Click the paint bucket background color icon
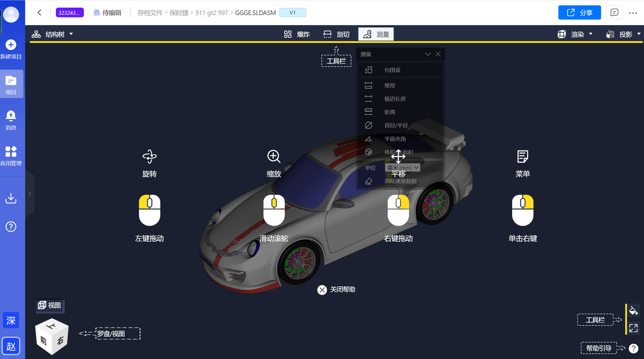 click(x=633, y=310)
